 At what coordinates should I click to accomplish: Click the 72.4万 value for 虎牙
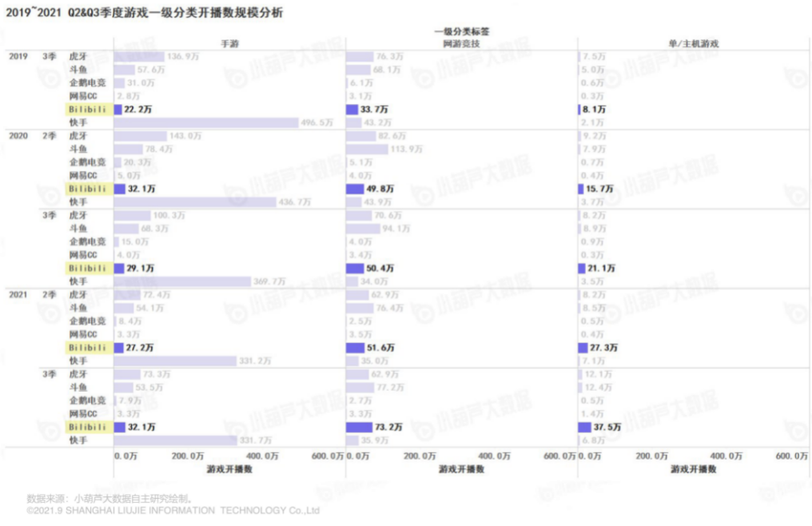[x=157, y=295]
